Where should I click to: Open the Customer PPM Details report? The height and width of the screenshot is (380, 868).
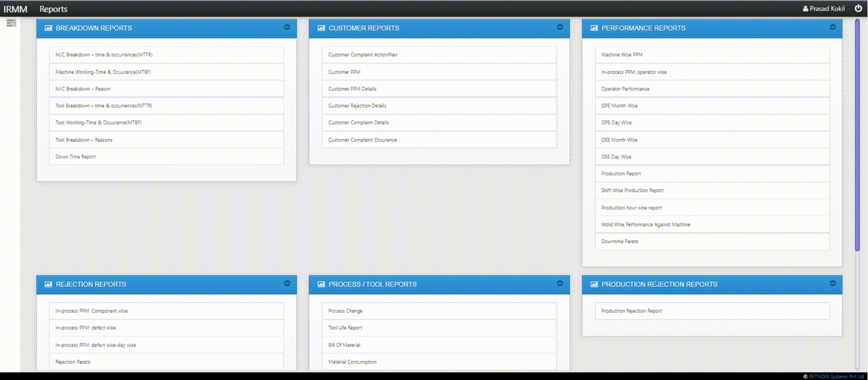click(x=352, y=89)
